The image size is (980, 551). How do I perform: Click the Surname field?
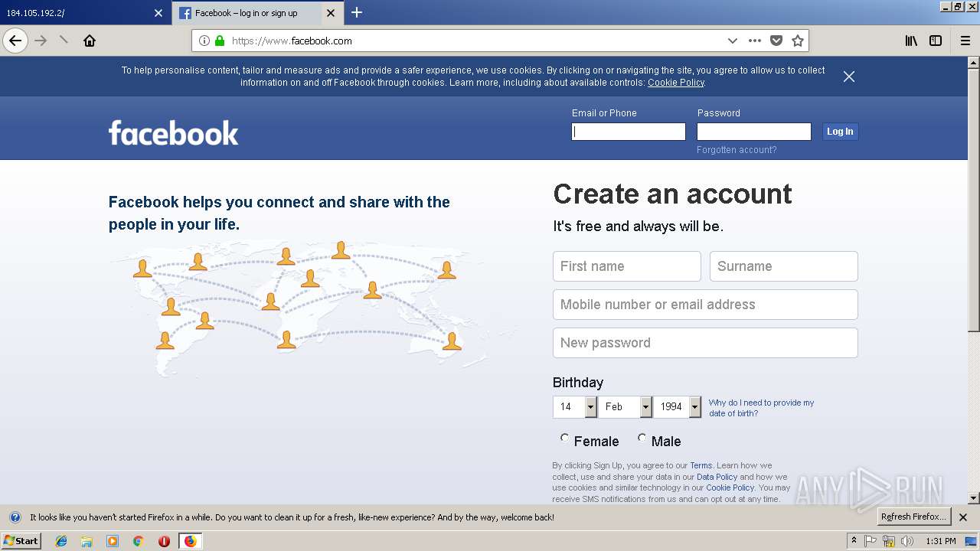(x=784, y=266)
